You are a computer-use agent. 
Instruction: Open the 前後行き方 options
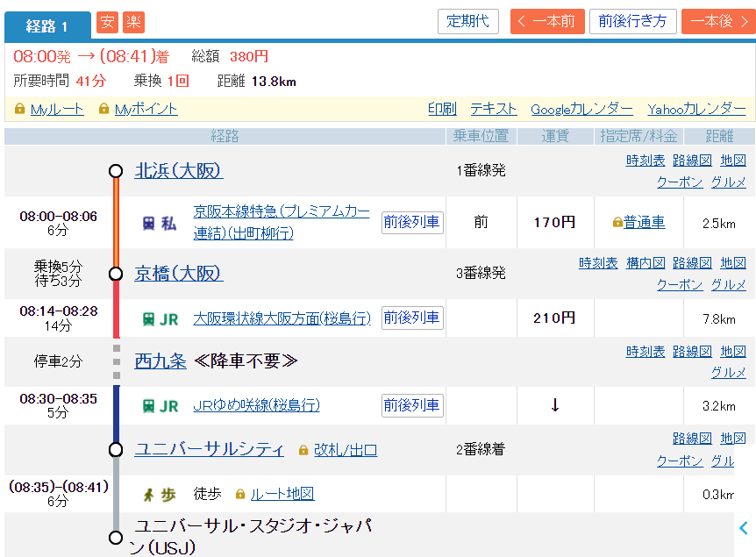pos(632,22)
